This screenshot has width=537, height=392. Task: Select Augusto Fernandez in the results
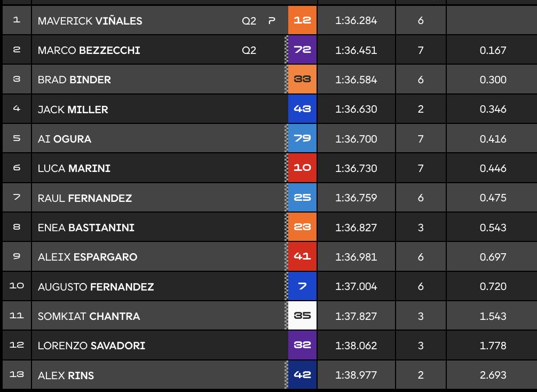[x=96, y=287]
